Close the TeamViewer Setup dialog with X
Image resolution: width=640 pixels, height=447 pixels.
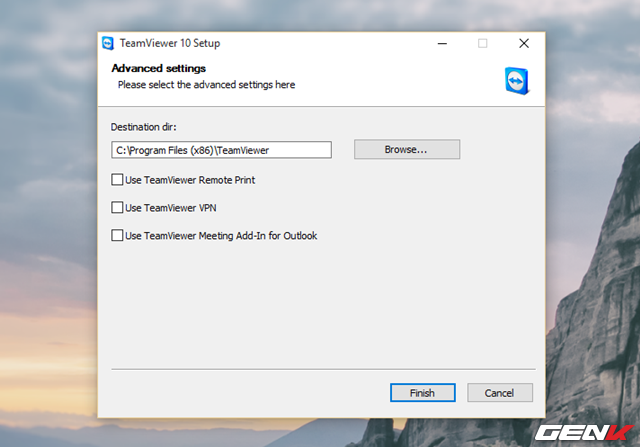pyautogui.click(x=524, y=43)
